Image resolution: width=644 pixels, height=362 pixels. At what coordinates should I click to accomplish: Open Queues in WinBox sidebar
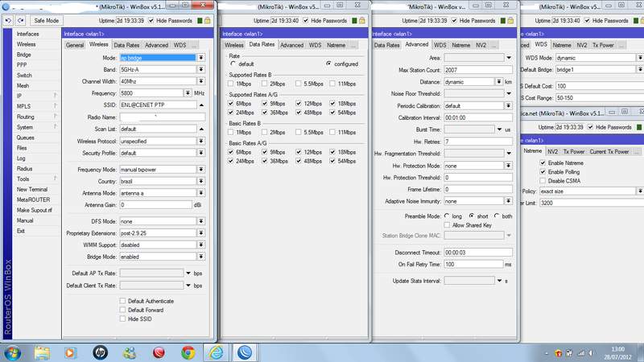[26, 138]
